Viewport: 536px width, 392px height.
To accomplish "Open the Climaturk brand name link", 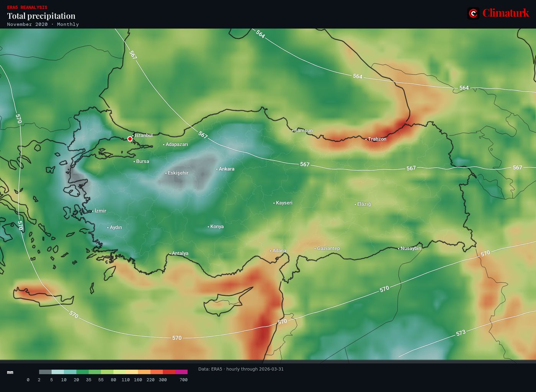I will pos(505,13).
